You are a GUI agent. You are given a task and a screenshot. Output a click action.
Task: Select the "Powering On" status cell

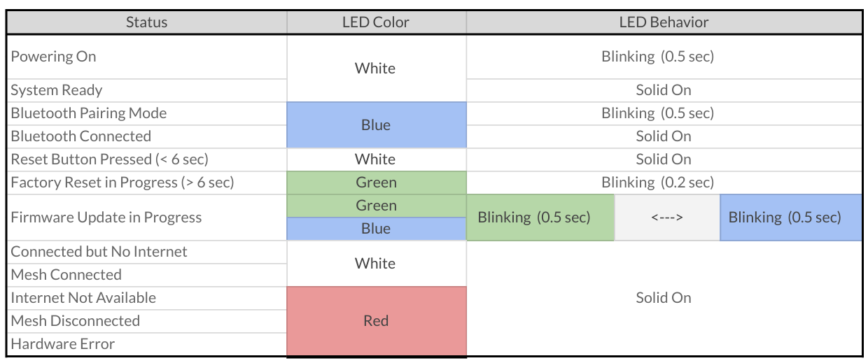tap(146, 57)
